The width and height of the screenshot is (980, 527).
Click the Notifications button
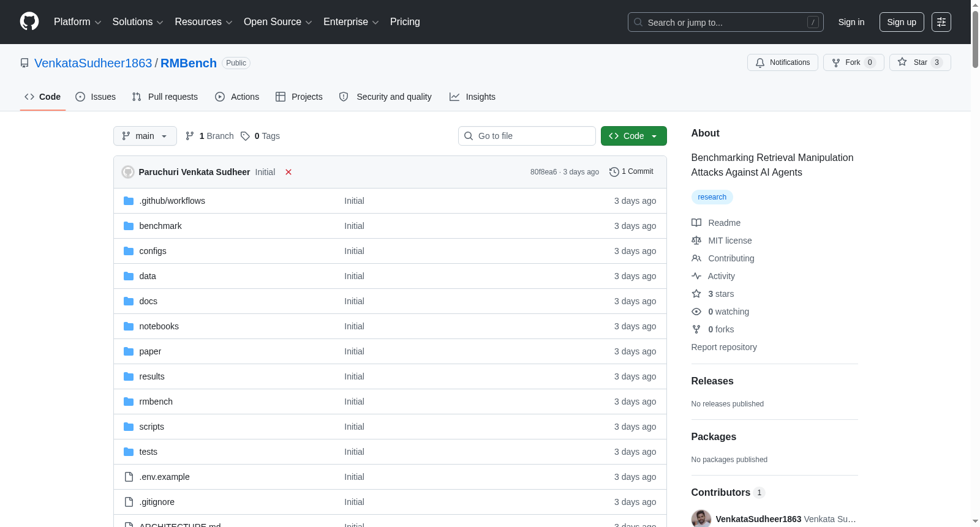point(783,62)
